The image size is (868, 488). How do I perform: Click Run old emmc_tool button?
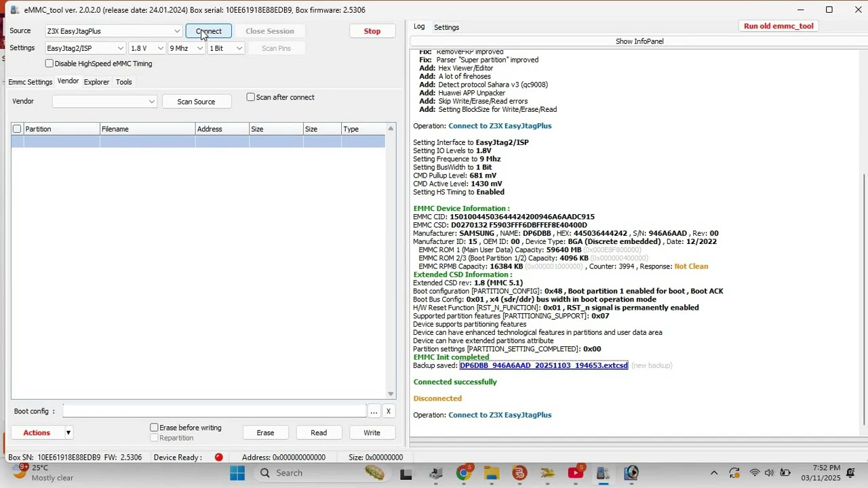(778, 26)
